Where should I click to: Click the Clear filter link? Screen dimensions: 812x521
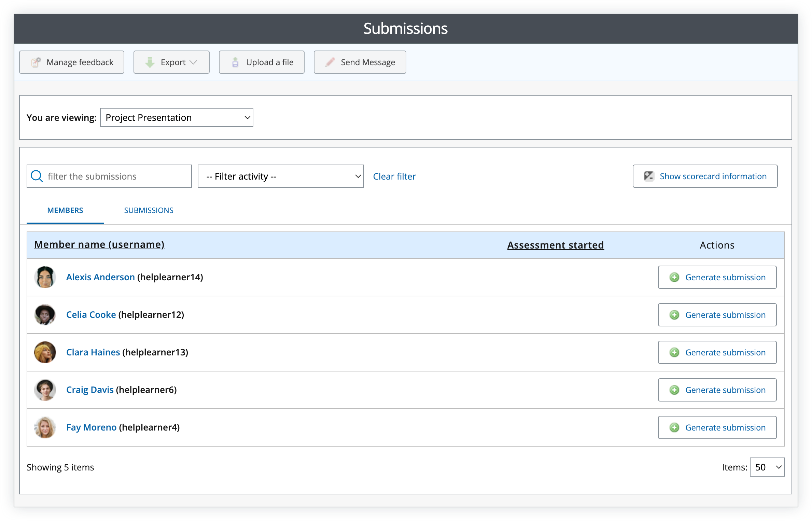pyautogui.click(x=394, y=176)
